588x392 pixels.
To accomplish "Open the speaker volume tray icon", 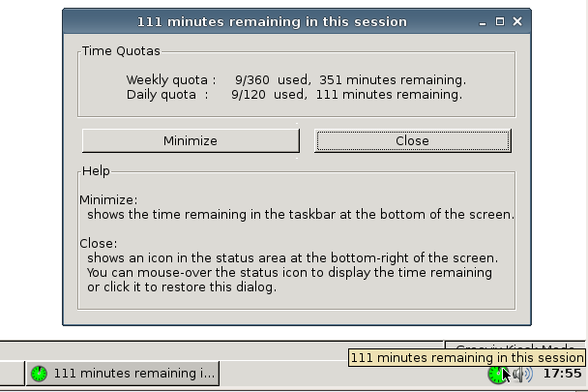I will pyautogui.click(x=523, y=374).
